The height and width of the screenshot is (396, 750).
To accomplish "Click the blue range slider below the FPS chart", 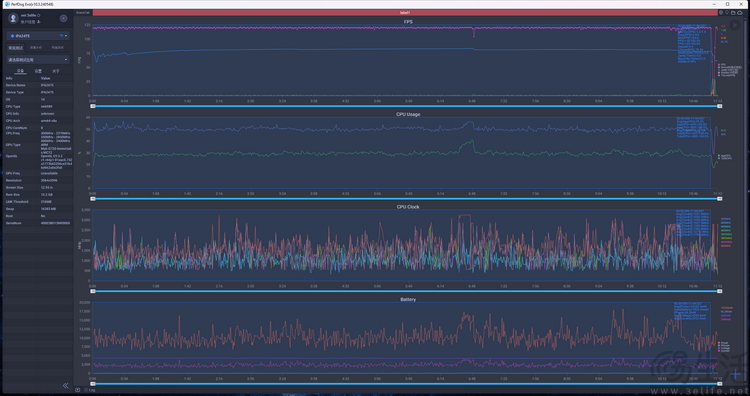I will (406, 106).
